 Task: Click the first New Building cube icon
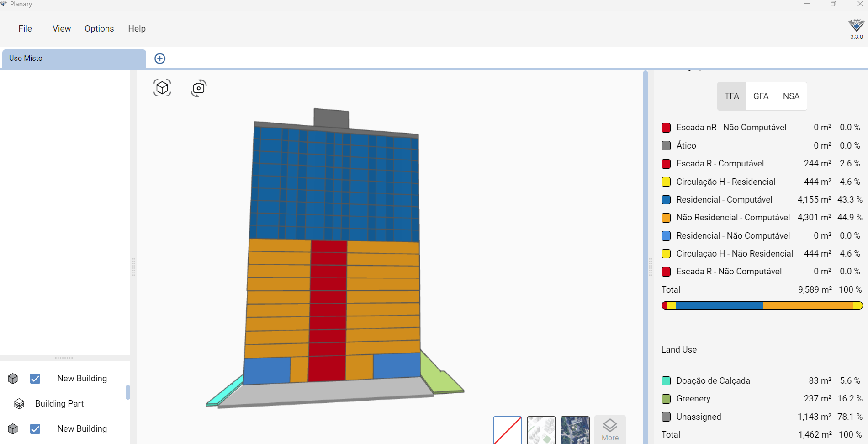pyautogui.click(x=13, y=379)
